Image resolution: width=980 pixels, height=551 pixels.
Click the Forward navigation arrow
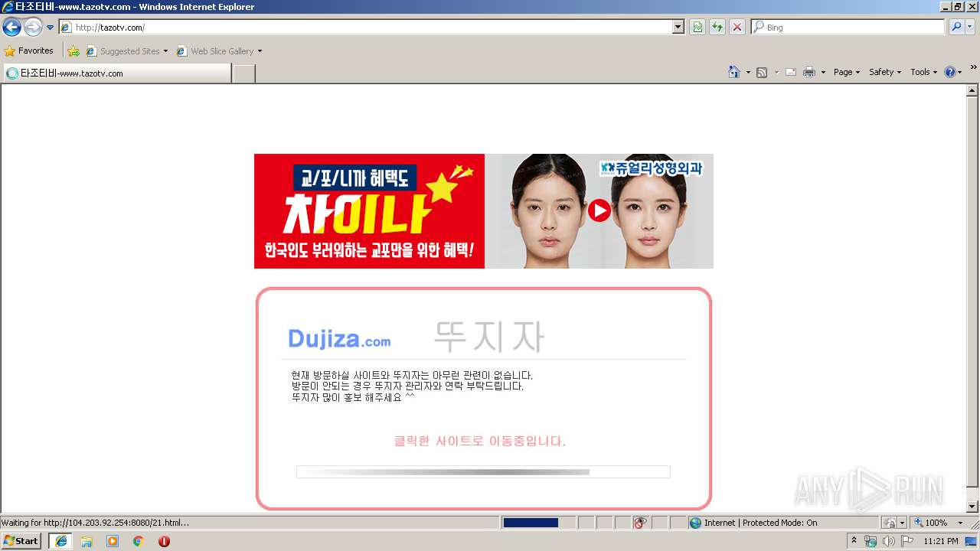tap(33, 28)
